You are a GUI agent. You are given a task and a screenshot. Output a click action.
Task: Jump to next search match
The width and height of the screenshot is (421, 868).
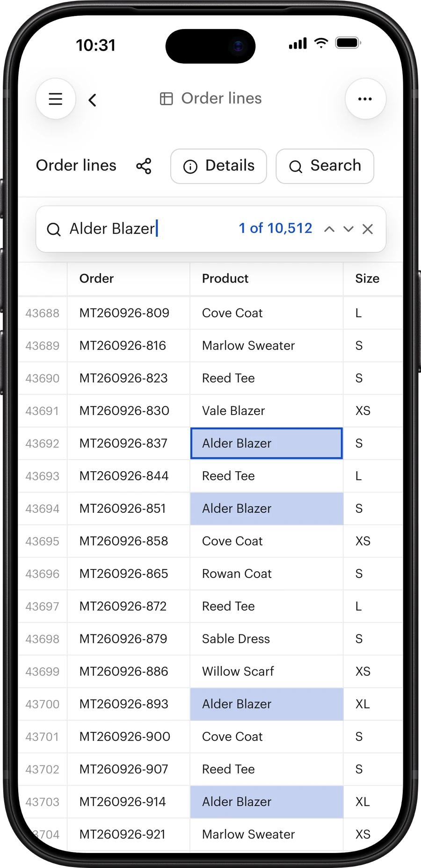click(x=348, y=229)
